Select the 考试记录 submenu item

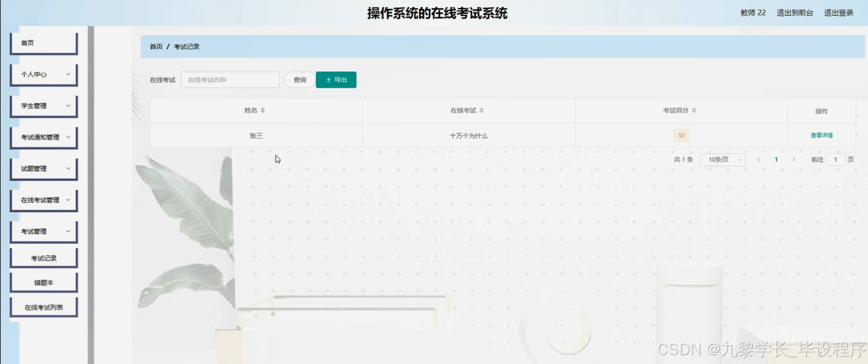44,258
